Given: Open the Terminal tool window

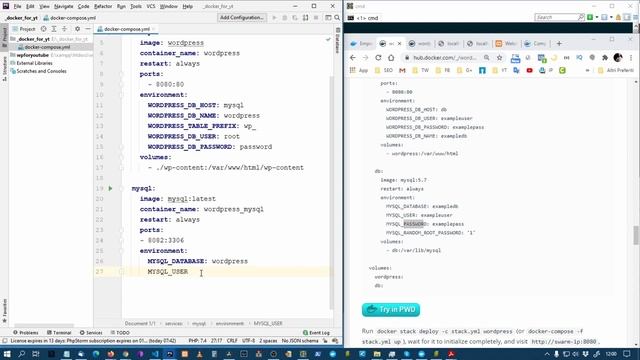Looking at the screenshot, I should (59, 333).
